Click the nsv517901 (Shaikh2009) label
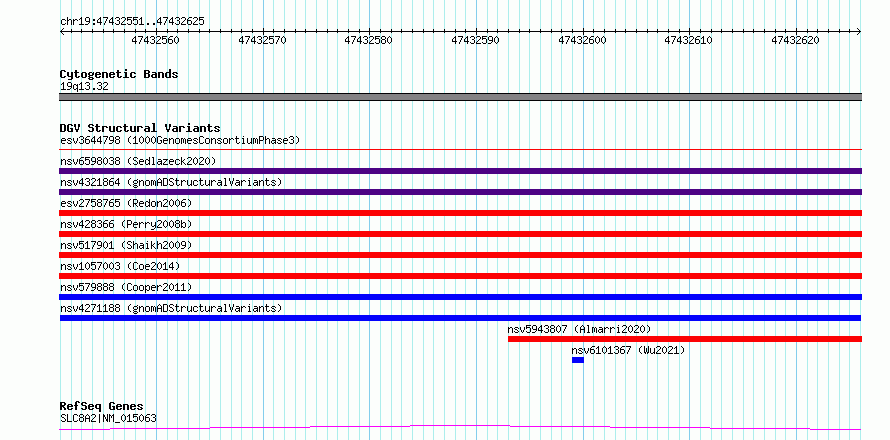The image size is (890, 440). click(126, 245)
